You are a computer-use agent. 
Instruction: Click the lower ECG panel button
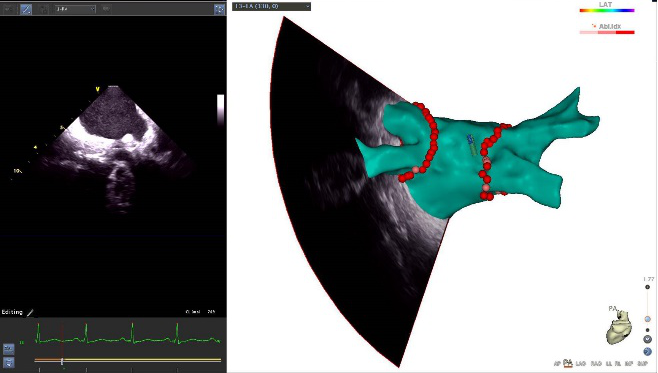[x=9, y=362]
